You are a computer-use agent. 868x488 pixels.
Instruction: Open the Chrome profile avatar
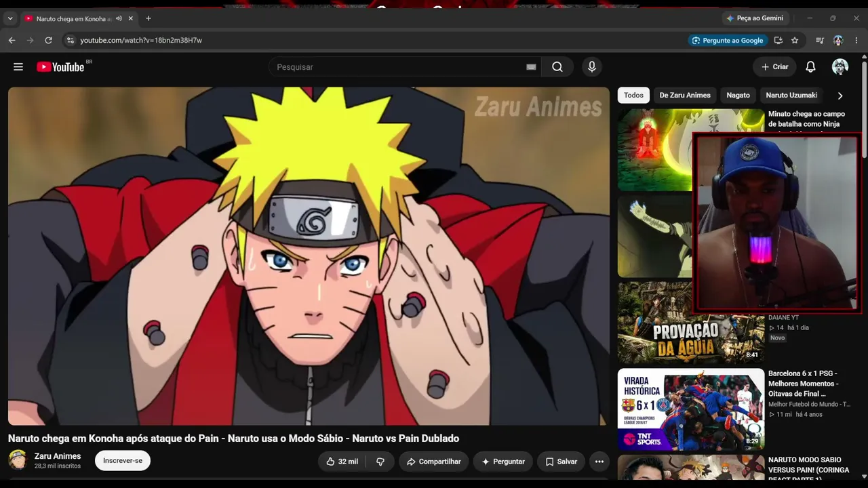pyautogui.click(x=838, y=41)
